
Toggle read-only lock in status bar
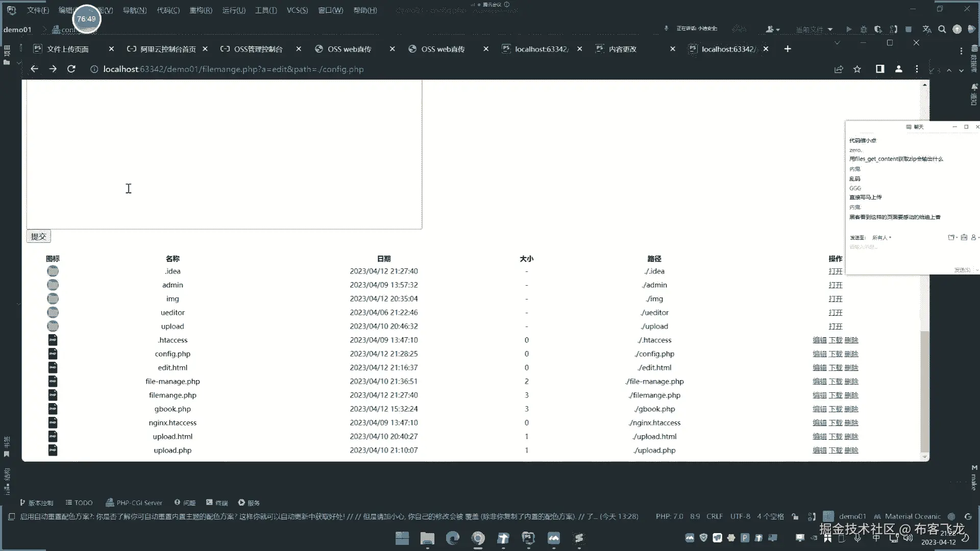[x=795, y=516]
